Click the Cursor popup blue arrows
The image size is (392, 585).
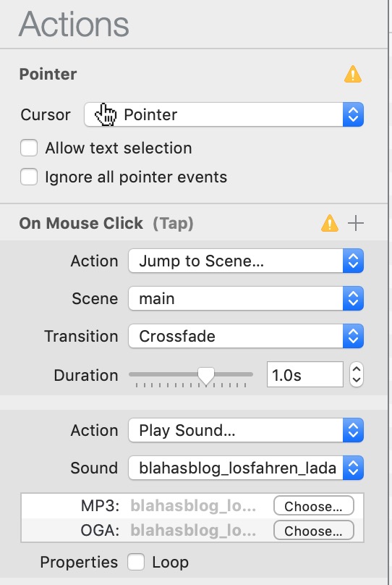tap(353, 114)
